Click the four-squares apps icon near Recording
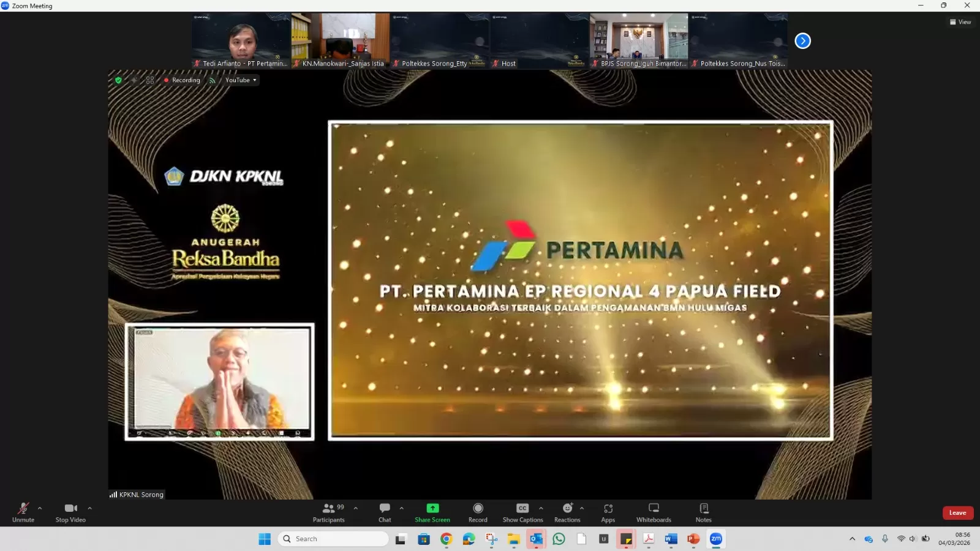 (x=150, y=80)
